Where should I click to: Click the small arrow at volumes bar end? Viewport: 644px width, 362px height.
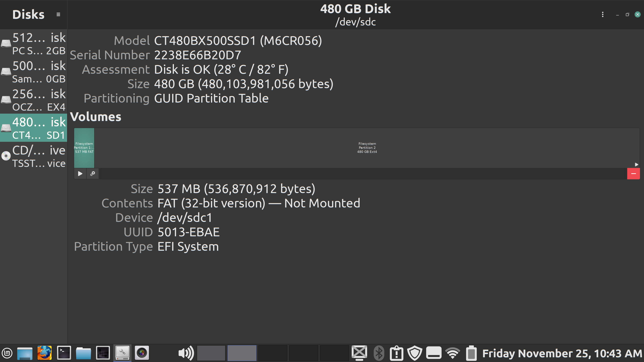[636, 164]
